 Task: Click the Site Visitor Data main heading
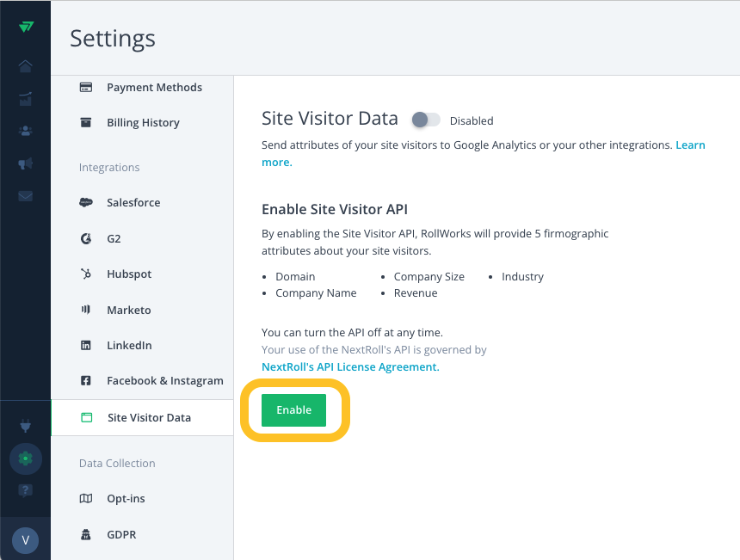click(330, 119)
